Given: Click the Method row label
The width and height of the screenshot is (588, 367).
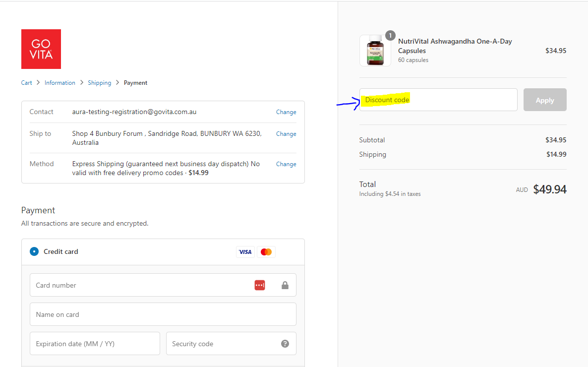Looking at the screenshot, I should (x=42, y=164).
